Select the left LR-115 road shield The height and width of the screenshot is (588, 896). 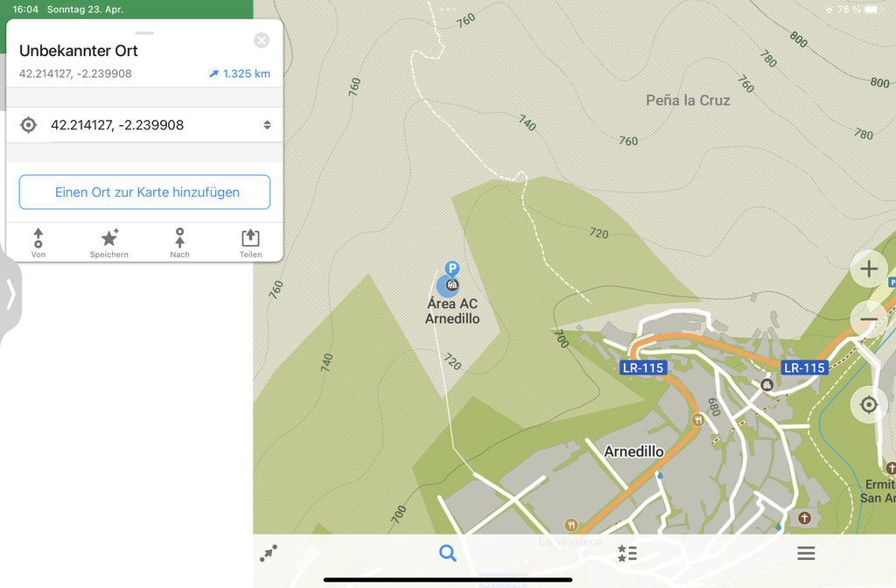coord(643,368)
